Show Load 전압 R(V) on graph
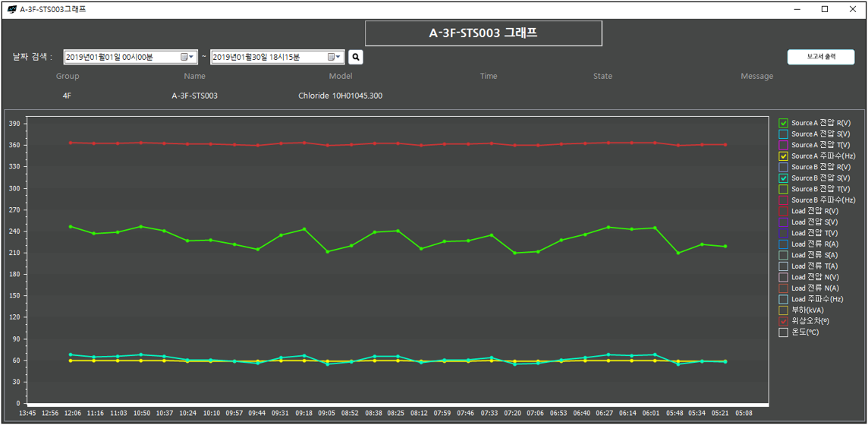 tap(784, 211)
